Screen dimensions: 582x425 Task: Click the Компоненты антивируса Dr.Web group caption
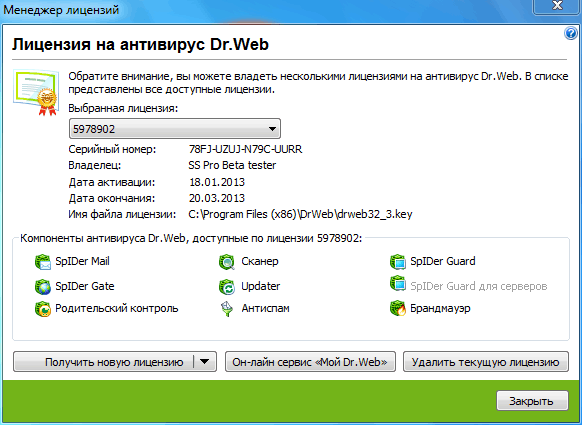191,238
